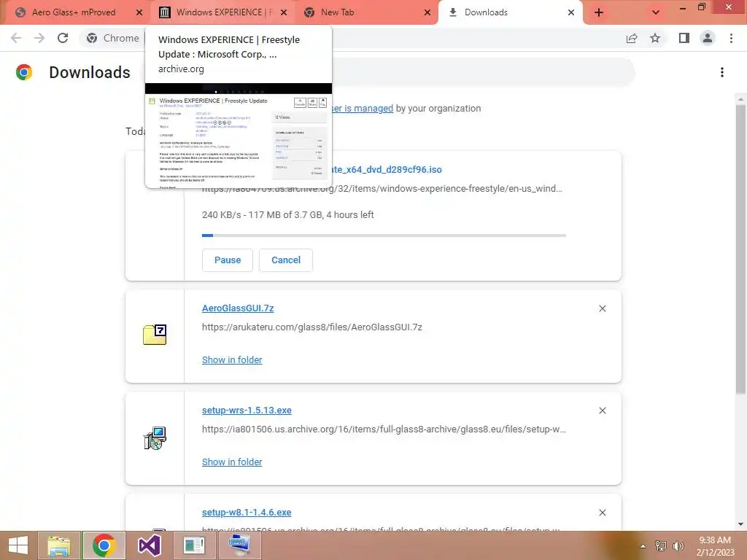The width and height of the screenshot is (747, 560).
Task: Open the profile avatar menu
Action: tap(708, 38)
